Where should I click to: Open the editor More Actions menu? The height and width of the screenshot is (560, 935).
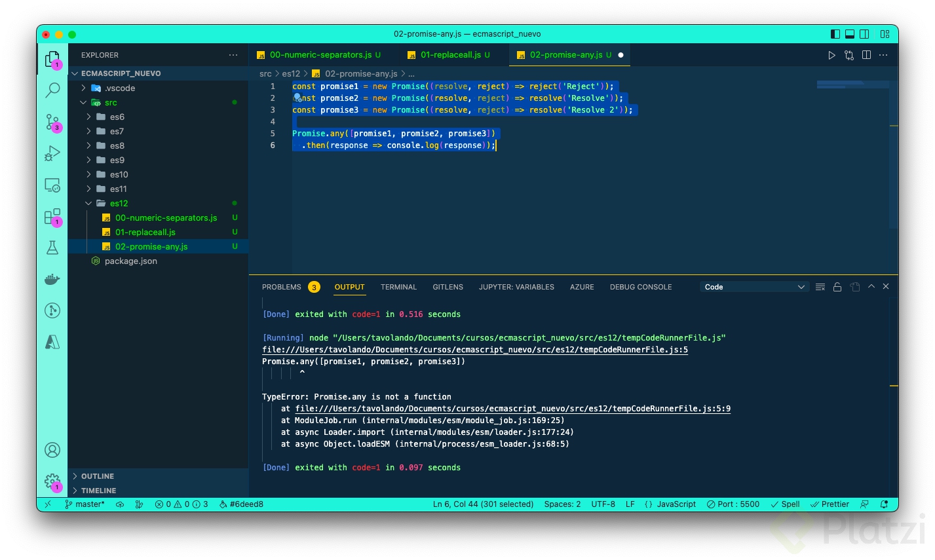(x=884, y=55)
